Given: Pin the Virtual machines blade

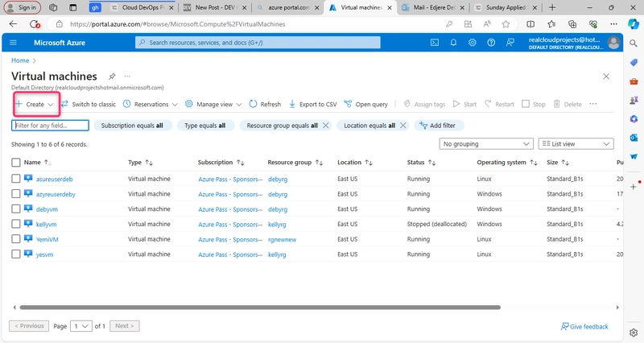Looking at the screenshot, I should (112, 76).
